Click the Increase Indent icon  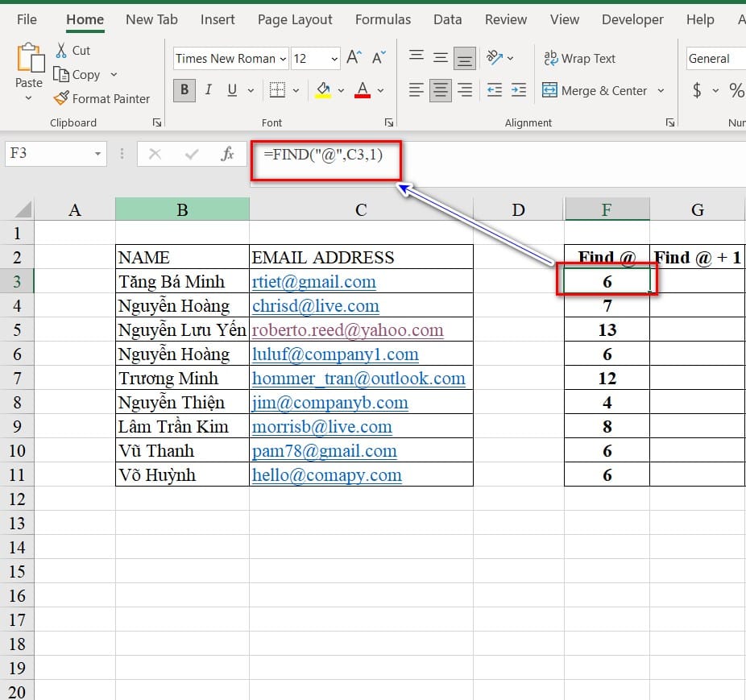519,90
